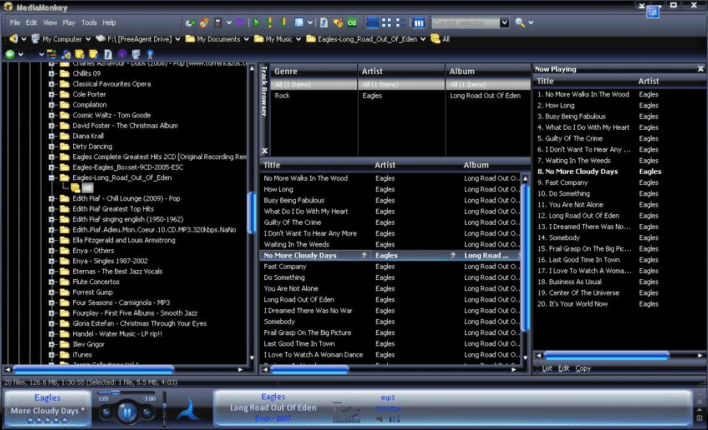The image size is (708, 430).
Task: Click the portable device icon in toolbar
Action: [218, 23]
